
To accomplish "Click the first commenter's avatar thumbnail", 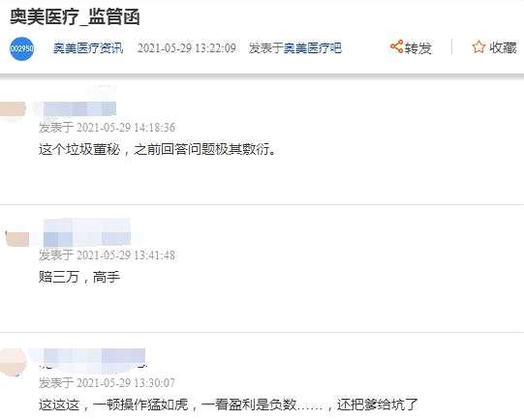I will tap(13, 109).
